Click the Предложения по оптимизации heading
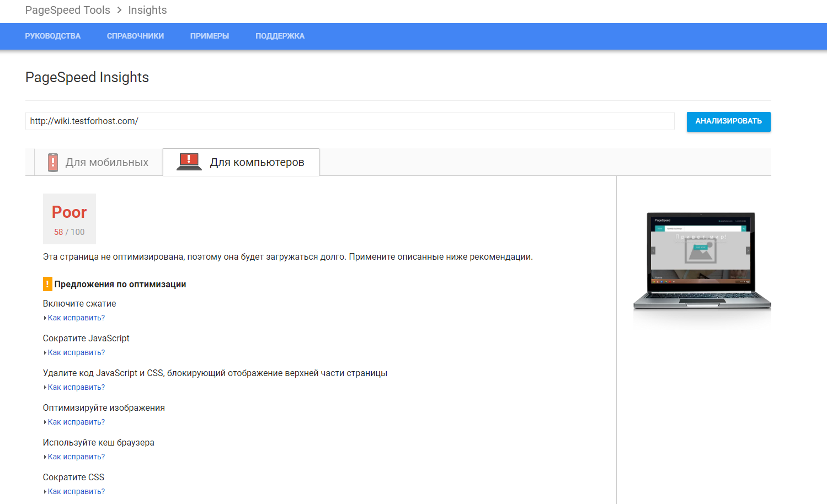The image size is (827, 504). pos(120,284)
